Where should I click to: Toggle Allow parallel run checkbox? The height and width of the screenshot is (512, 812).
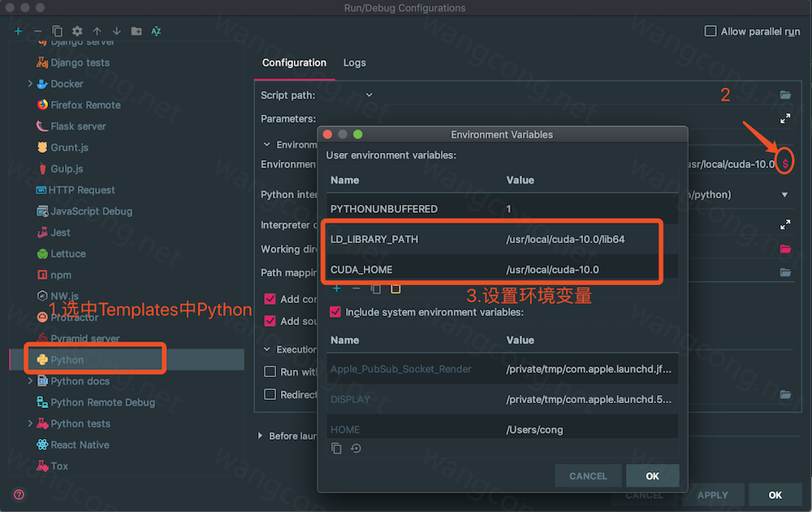(710, 31)
